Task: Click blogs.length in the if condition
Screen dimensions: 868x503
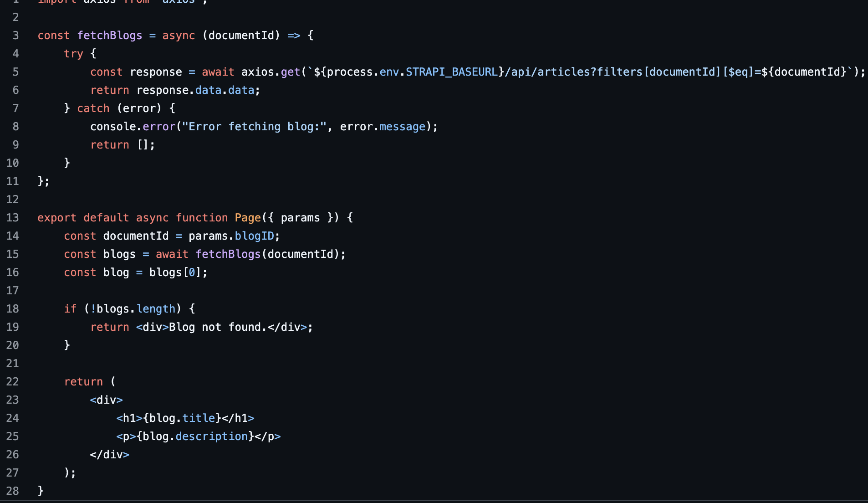Action: pyautogui.click(x=136, y=309)
